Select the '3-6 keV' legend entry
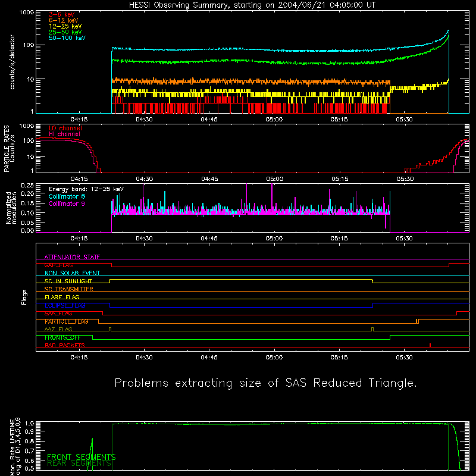Image resolution: width=476 pixels, height=476 pixels. [62, 14]
